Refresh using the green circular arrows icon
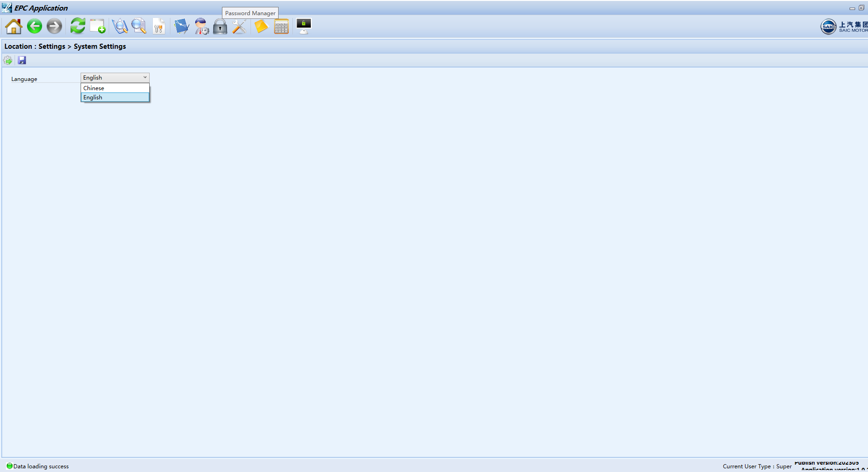868x472 pixels. [77, 26]
